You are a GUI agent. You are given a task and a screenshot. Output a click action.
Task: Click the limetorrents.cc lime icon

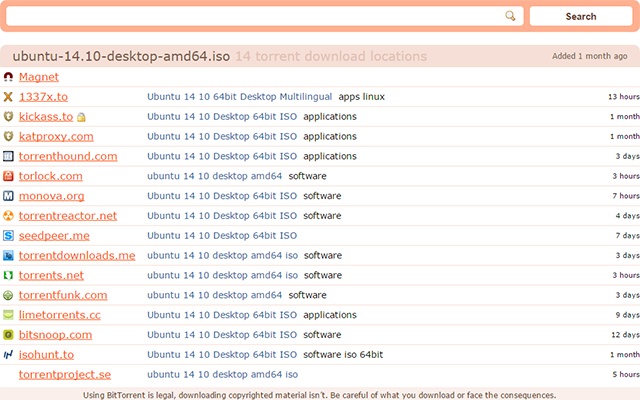coord(8,315)
